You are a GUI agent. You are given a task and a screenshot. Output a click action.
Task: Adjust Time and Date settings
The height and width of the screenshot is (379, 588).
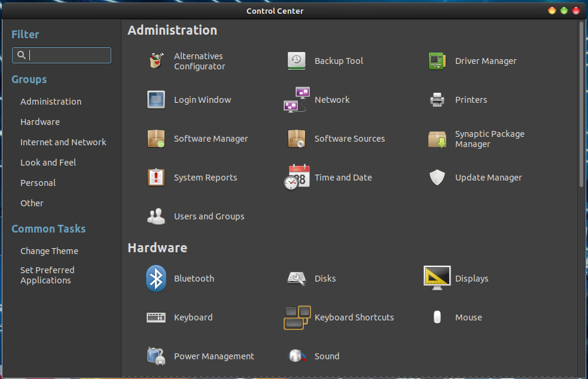343,177
